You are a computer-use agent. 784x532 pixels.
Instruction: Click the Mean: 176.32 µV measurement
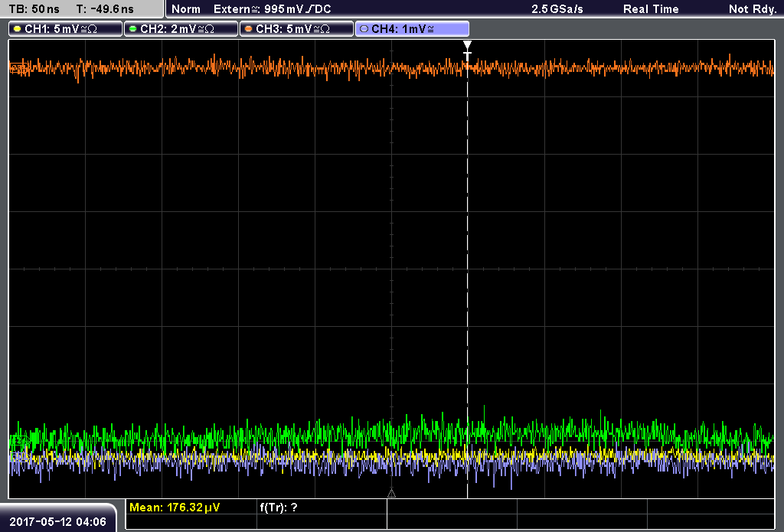click(175, 508)
